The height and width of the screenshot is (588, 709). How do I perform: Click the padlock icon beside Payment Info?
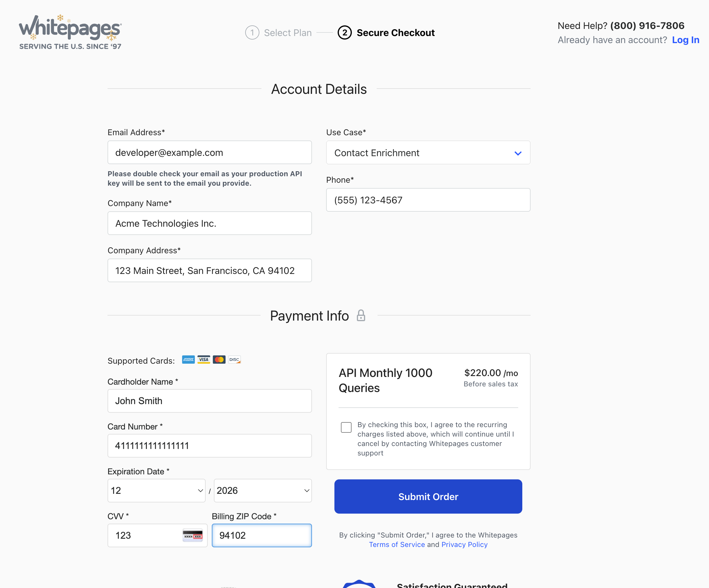pyautogui.click(x=361, y=316)
